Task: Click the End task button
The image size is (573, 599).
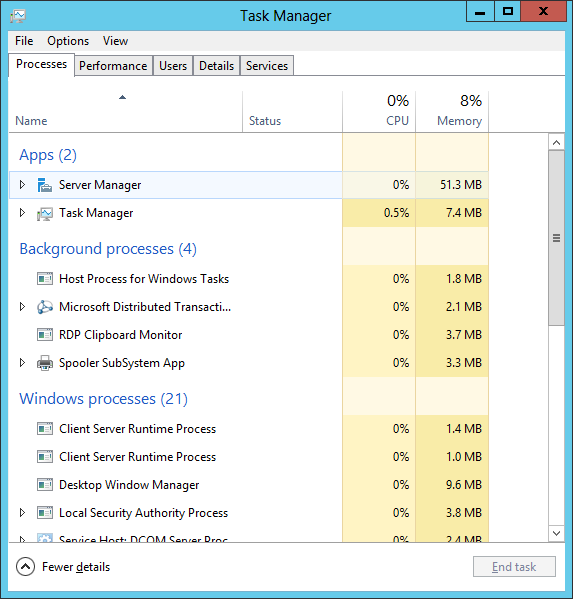Action: click(x=514, y=567)
